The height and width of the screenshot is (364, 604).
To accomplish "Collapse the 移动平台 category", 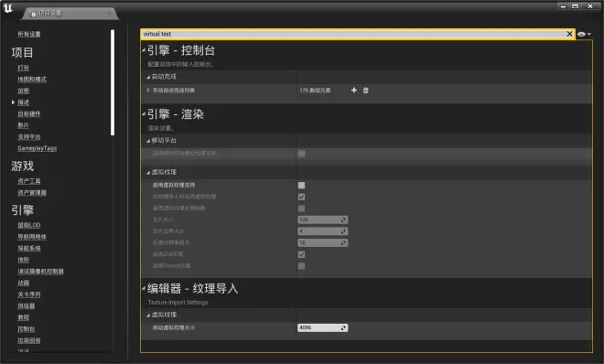I will click(x=148, y=141).
